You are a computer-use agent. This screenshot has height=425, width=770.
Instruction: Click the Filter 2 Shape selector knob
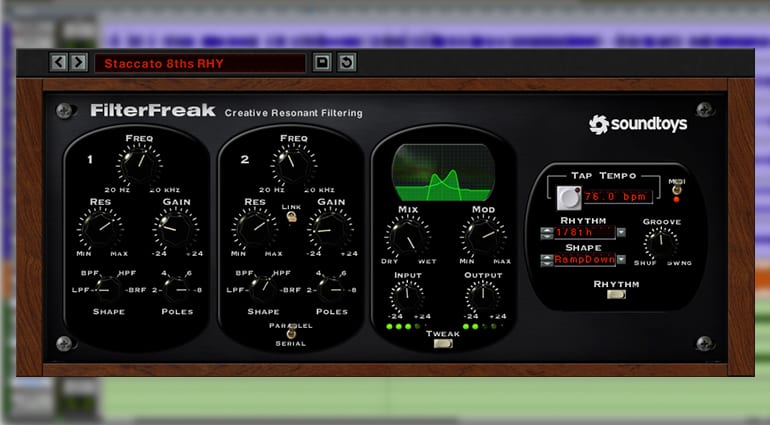[x=263, y=289]
